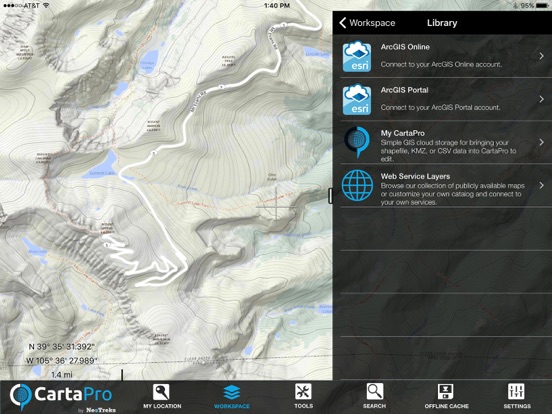
Task: Tap the My Location tab label
Action: [x=162, y=406]
